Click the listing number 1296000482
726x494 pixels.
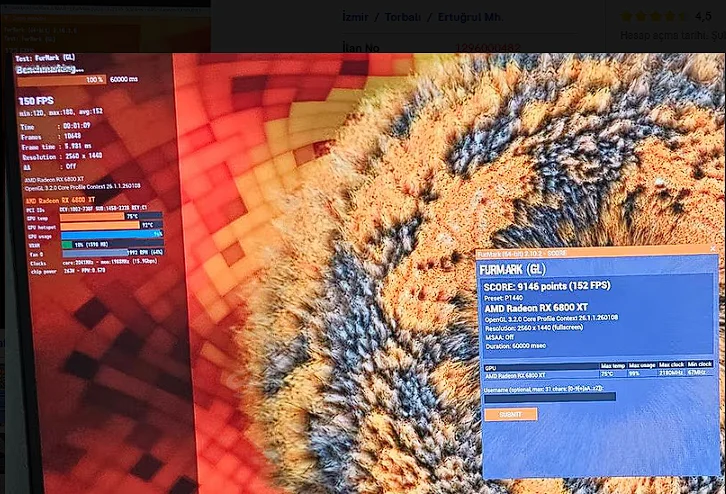488,48
